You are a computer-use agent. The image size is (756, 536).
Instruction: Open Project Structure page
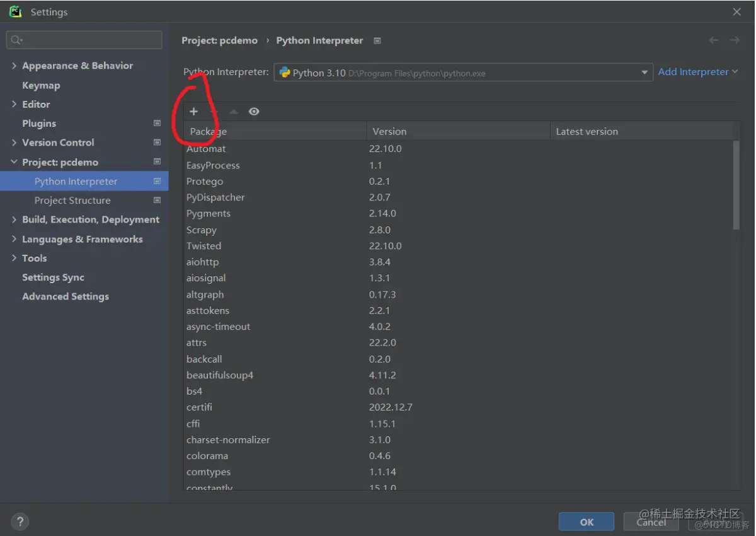coord(72,201)
